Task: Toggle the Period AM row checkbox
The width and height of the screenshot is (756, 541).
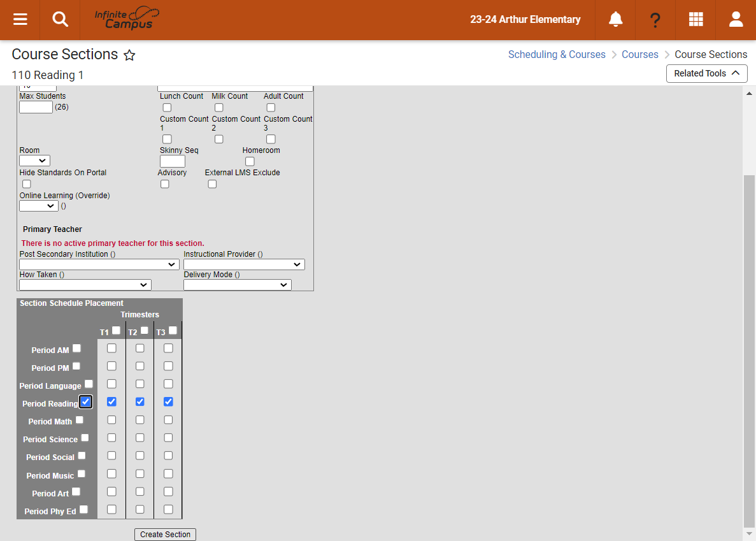Action: pyautogui.click(x=76, y=348)
